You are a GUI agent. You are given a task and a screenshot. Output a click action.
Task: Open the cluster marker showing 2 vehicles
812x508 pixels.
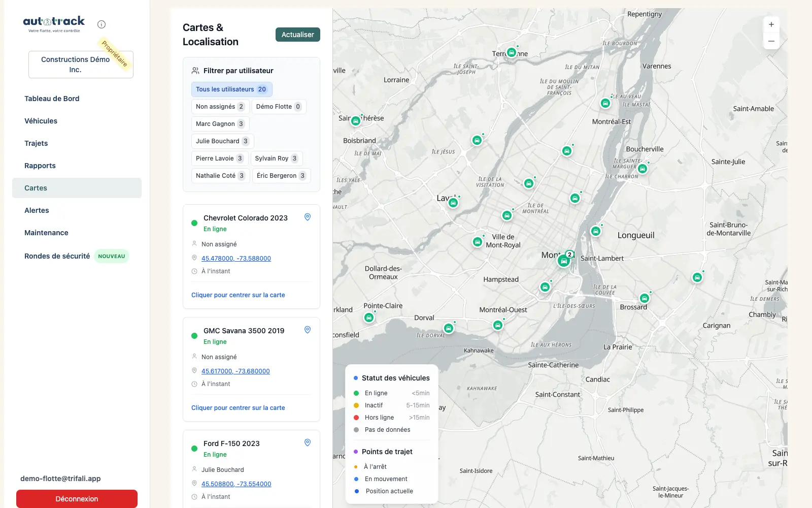[564, 261]
